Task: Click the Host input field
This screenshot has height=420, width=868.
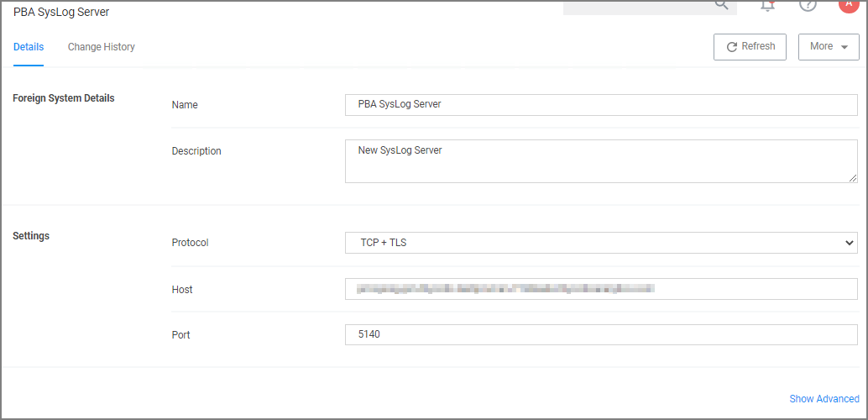Action: (601, 289)
